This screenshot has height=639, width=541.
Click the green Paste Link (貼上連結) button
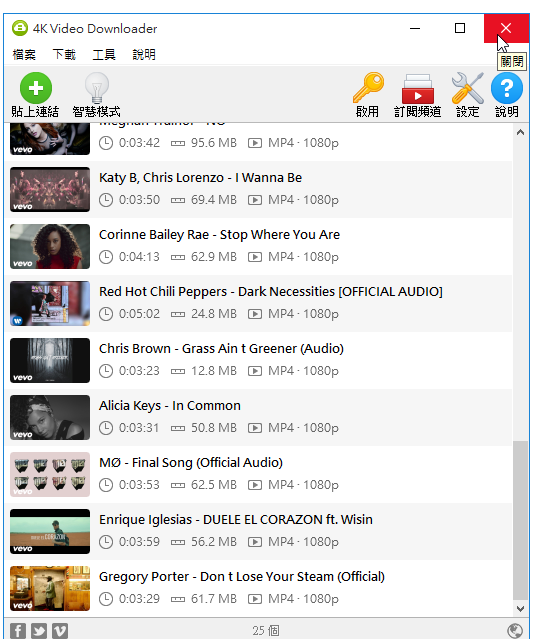tap(35, 95)
